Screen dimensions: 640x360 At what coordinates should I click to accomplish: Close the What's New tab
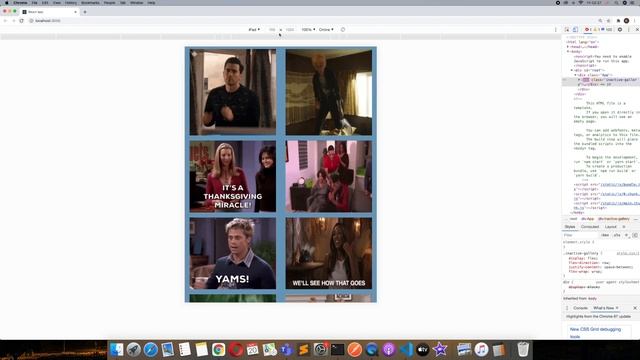tap(617, 308)
